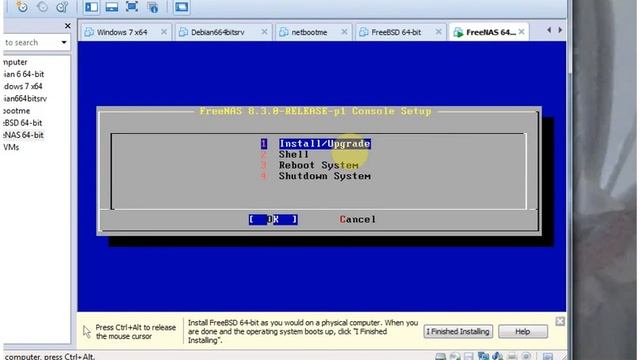Open Help for installation
This screenshot has width=640, height=360.
point(523,331)
